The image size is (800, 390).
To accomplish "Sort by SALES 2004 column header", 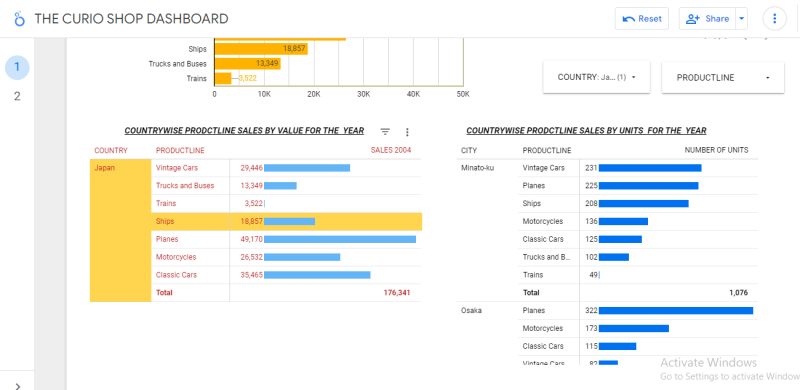I will click(390, 151).
